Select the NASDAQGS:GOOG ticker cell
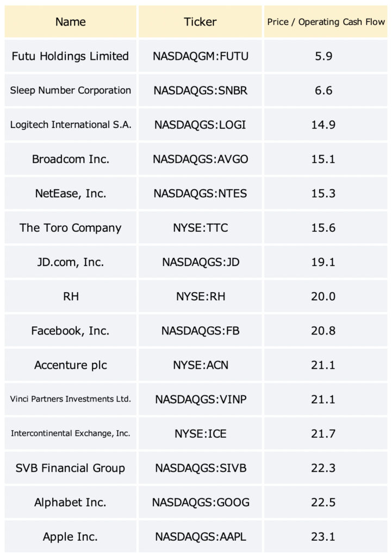Image resolution: width=392 pixels, height=557 pixels. pyautogui.click(x=200, y=502)
